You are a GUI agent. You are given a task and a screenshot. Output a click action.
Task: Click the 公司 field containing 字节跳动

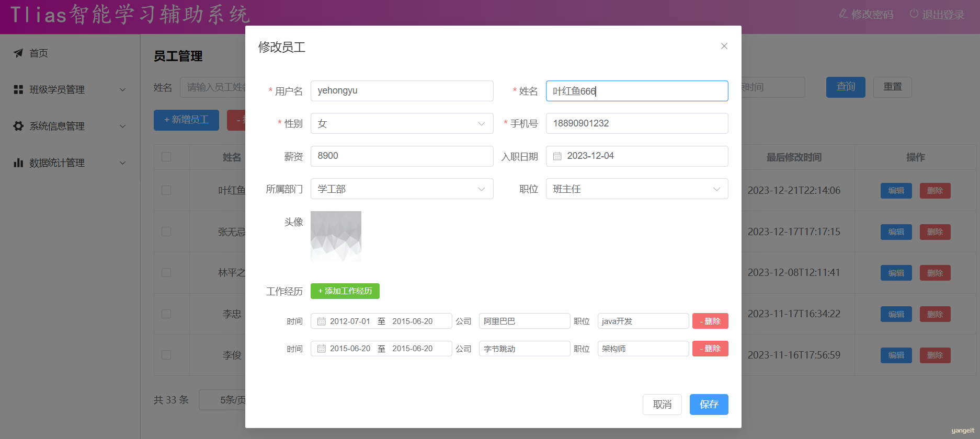[525, 349]
